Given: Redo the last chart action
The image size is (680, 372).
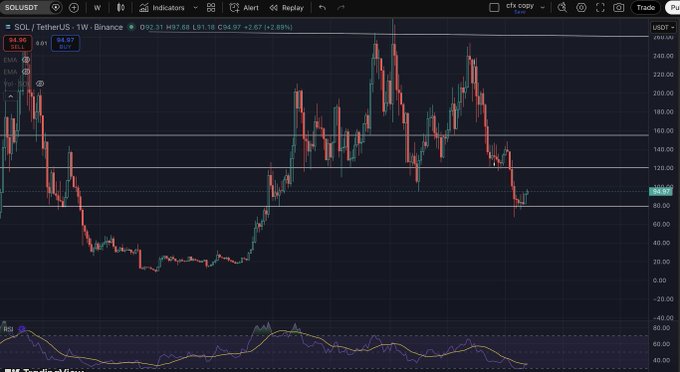Looking at the screenshot, I should click(x=341, y=8).
